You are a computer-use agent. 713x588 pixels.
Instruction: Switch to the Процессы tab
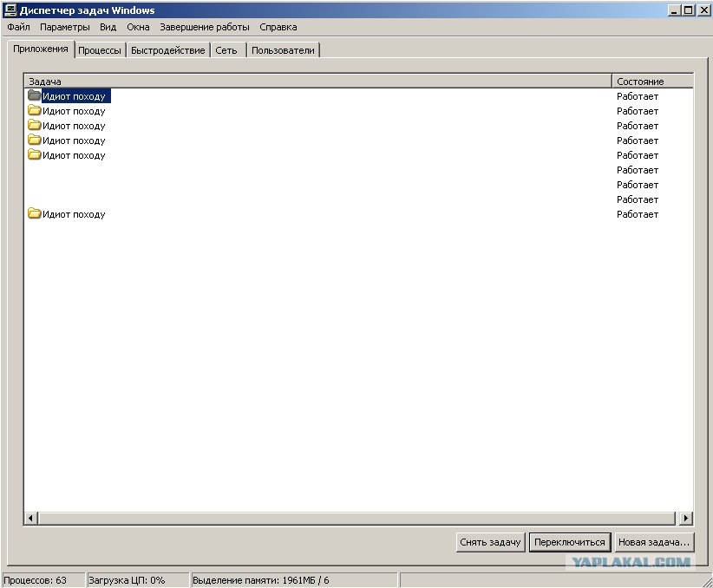[100, 50]
